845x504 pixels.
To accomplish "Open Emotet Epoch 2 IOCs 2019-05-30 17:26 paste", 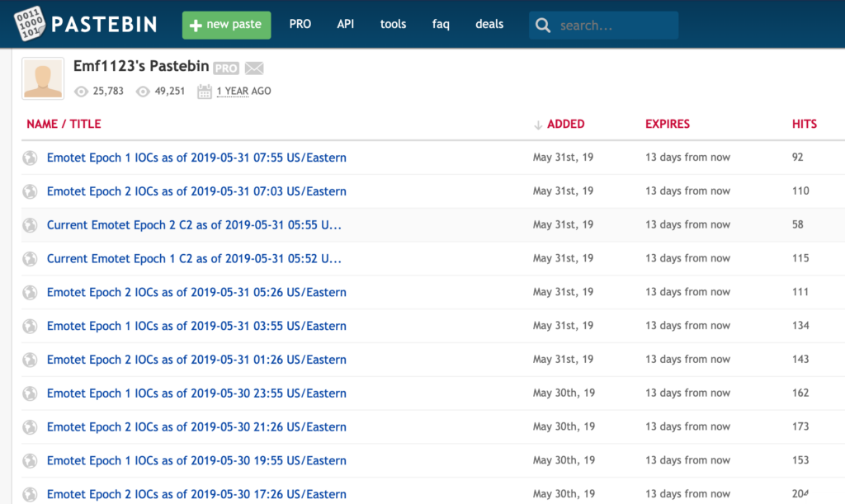I will 196,494.
